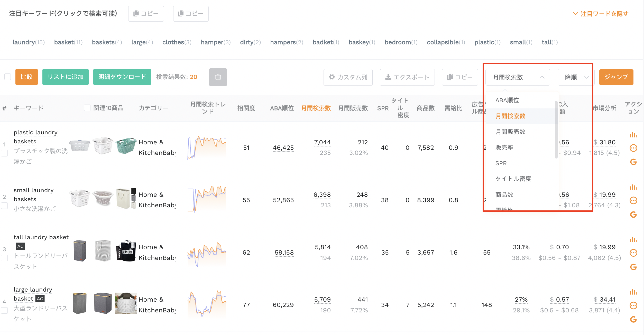644x335 pixels.
Task: Open カスタム列 gear settings
Action: pyautogui.click(x=348, y=77)
